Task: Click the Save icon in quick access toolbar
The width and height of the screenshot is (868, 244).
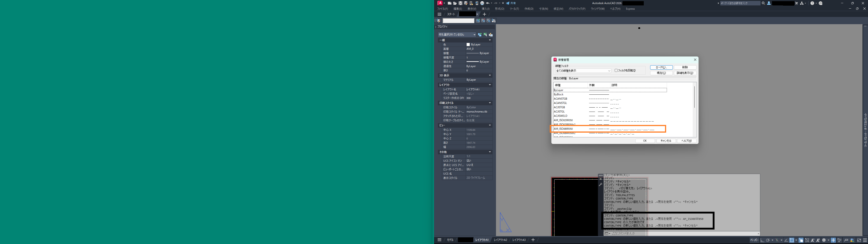Action: coord(460,3)
